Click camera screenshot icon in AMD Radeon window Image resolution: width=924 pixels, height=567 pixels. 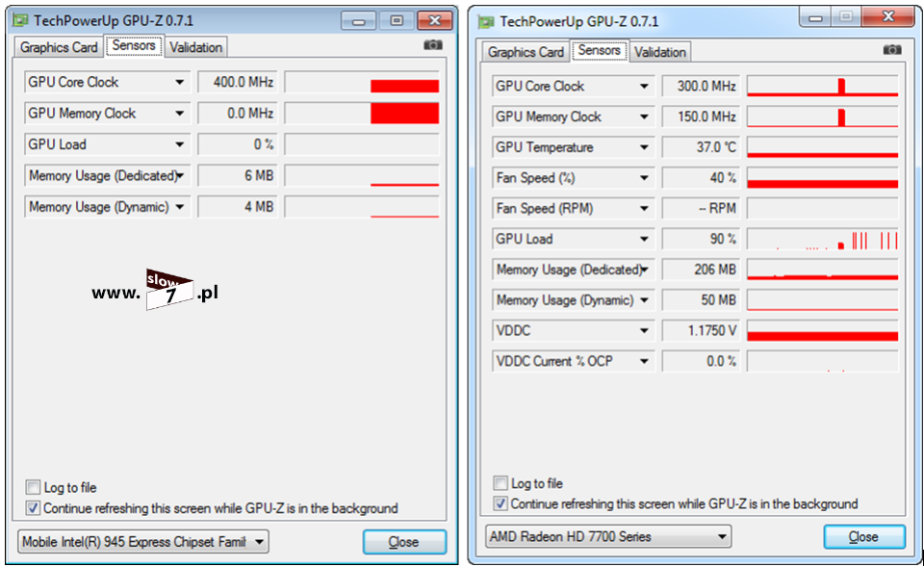892,50
